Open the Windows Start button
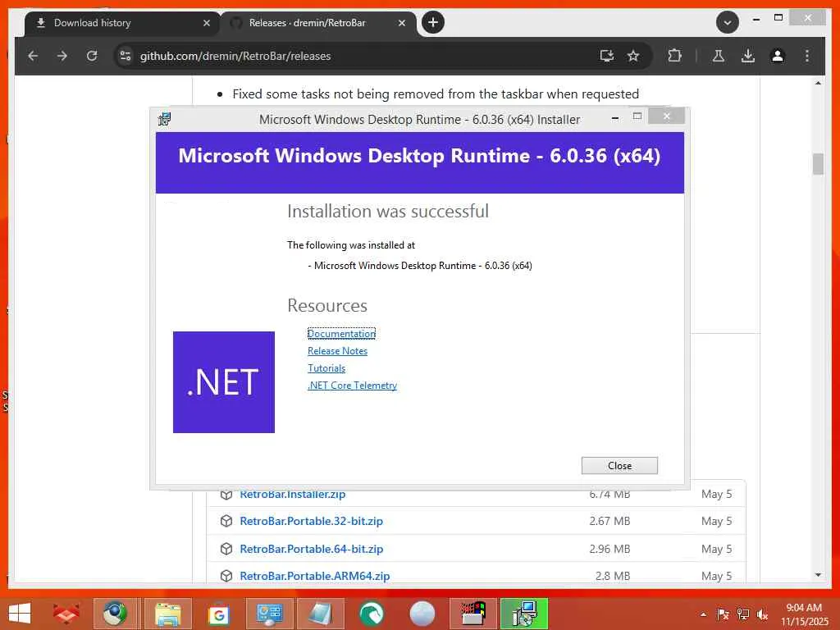This screenshot has height=630, width=840. point(20,614)
